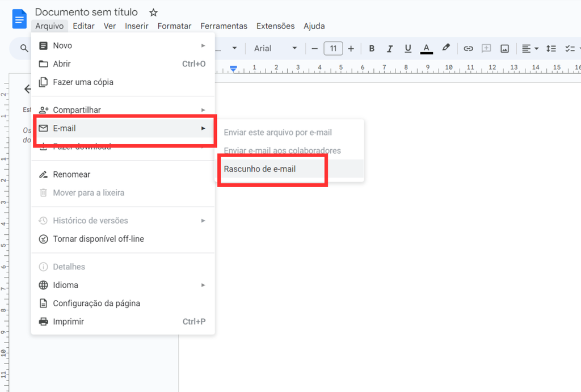Click the Abrir folder icon

coord(43,64)
